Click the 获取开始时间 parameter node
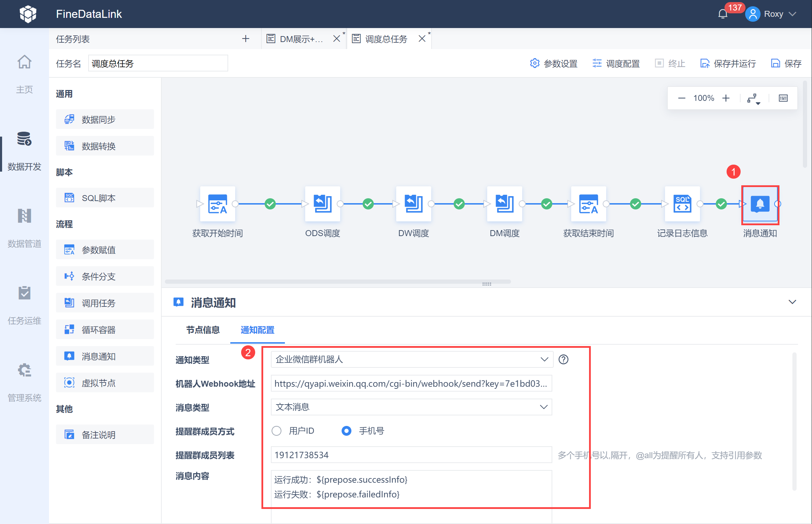Image resolution: width=812 pixels, height=524 pixels. click(218, 204)
